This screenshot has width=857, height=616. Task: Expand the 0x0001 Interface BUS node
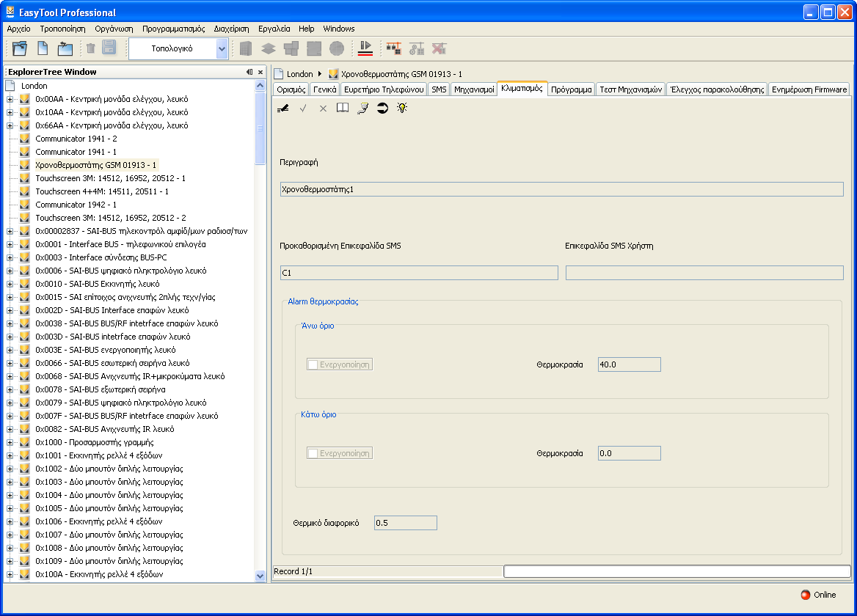pyautogui.click(x=10, y=245)
